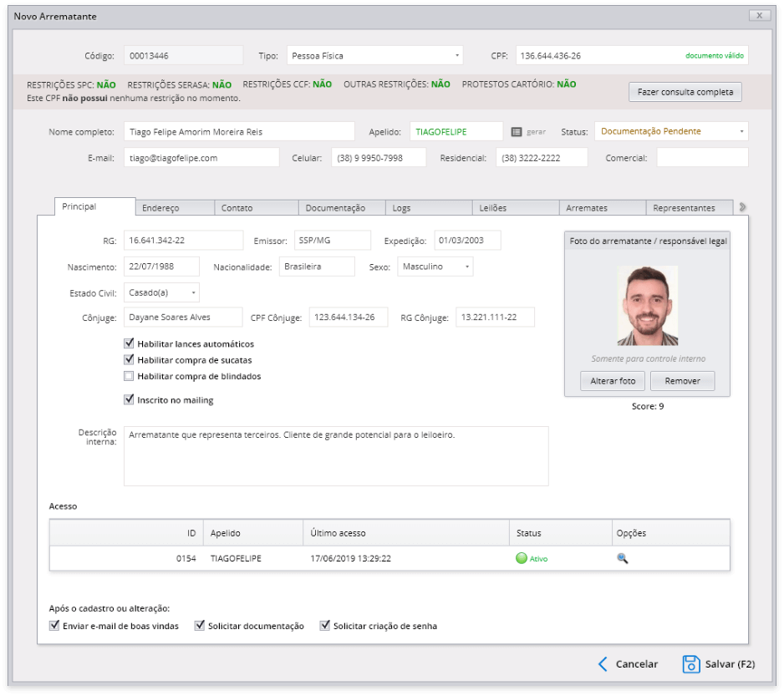Click the magnifier icon in Opções column
Viewport: 784px width, 696px height.
point(622,558)
